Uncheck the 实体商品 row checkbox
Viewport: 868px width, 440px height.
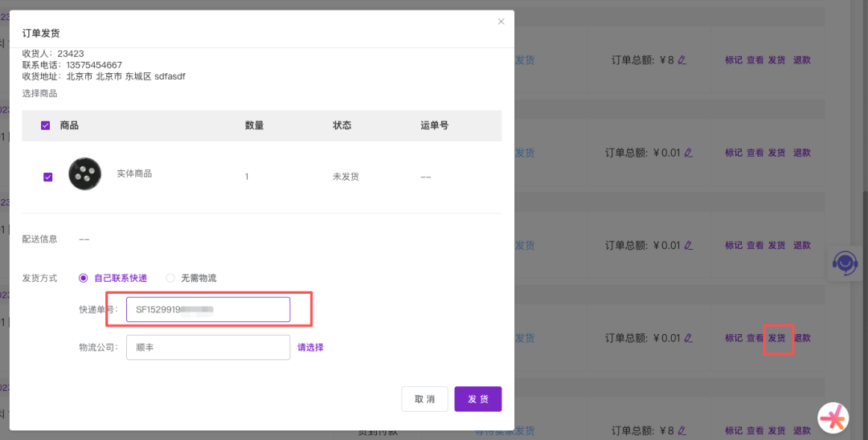click(x=47, y=177)
